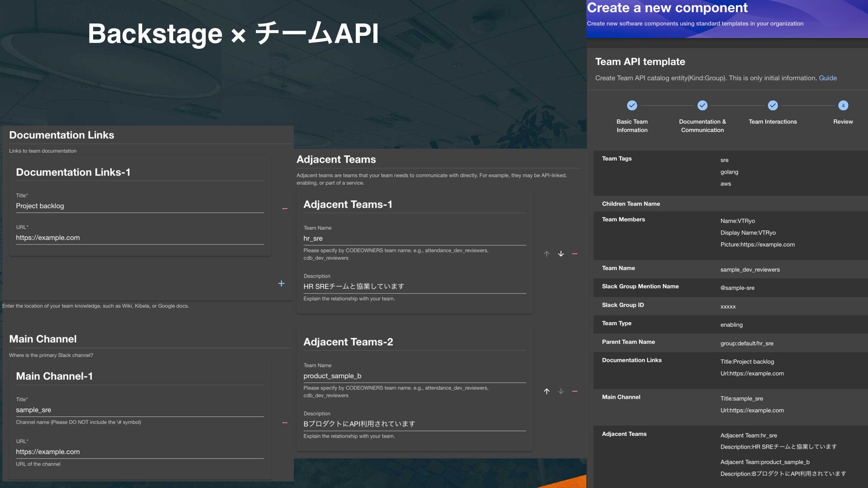Click the Documentation & Communication step checkmark
Image resolution: width=868 pixels, height=488 pixels.
[702, 105]
